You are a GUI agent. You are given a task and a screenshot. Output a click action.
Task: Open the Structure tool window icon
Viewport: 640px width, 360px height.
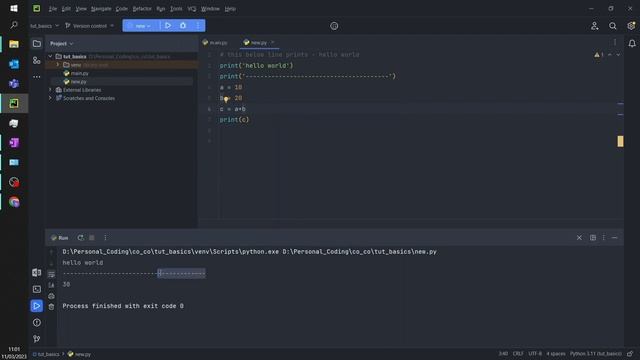point(37,60)
